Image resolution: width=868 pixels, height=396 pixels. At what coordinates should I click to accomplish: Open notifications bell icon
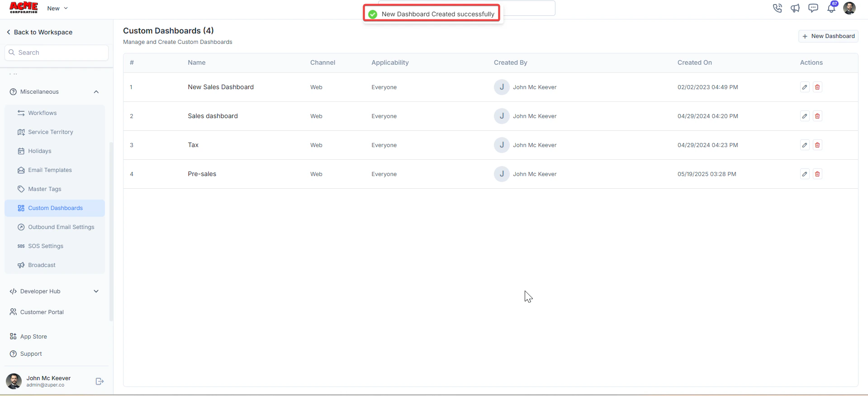[831, 8]
